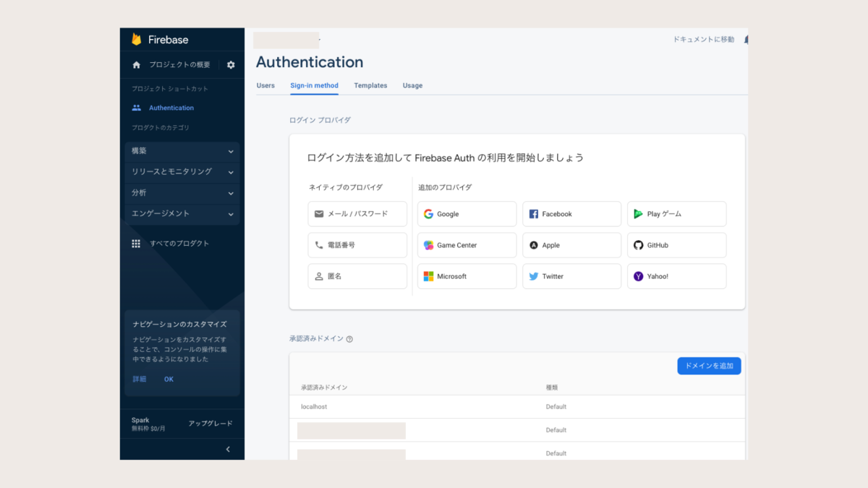Viewport: 868px width, 488px height.
Task: Click the 種類 column header
Action: point(552,388)
